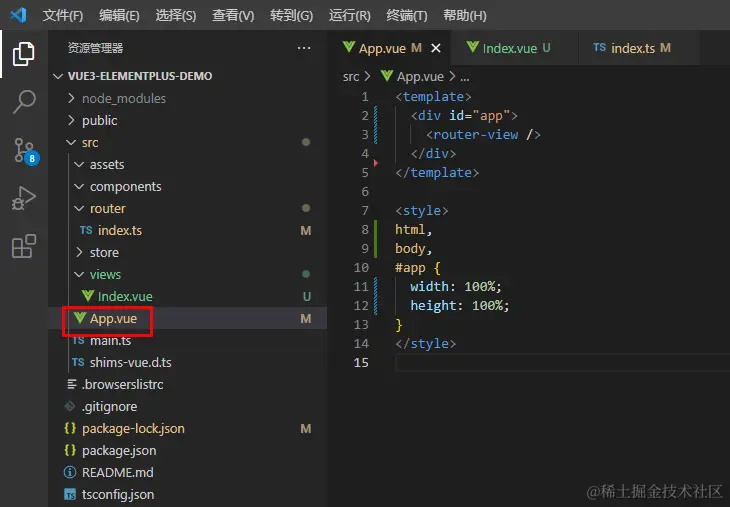Screen dimensions: 730x507
Task: Open the 转到(G) menu
Action: 291,15
